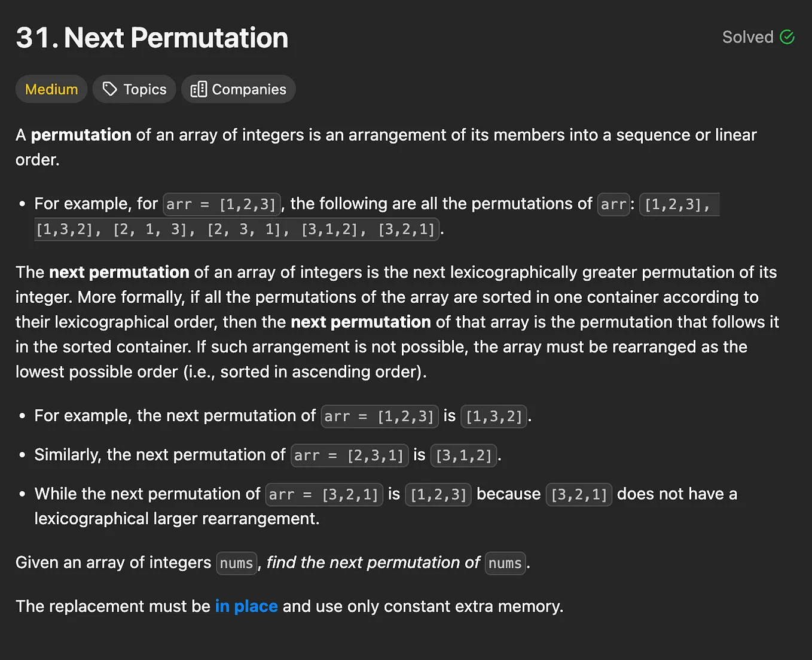Click the 'arr = [3,2,1]' code snippet
Viewport: 812px width, 660px height.
[x=324, y=494]
